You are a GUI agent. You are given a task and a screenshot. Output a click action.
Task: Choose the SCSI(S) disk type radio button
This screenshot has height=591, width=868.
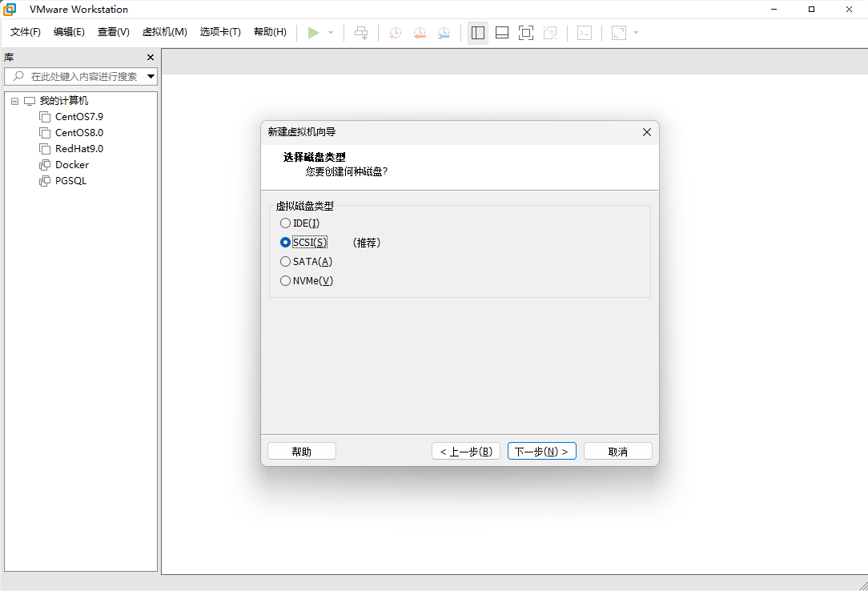click(285, 243)
